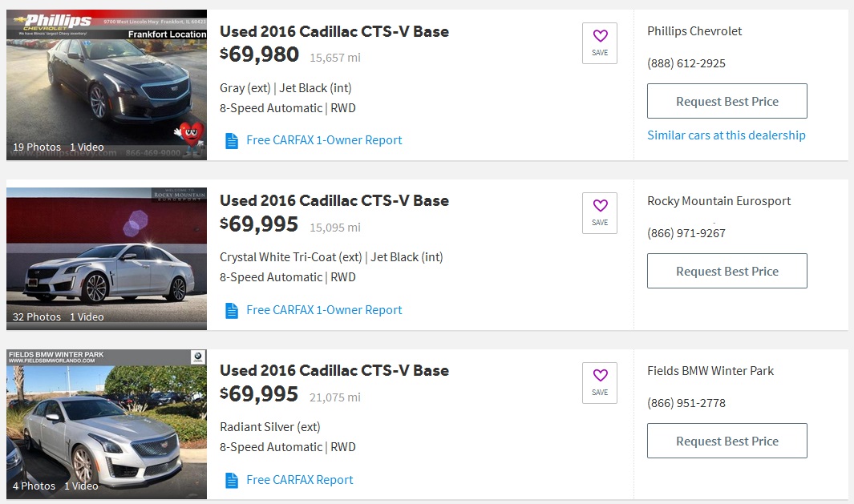The height and width of the screenshot is (504, 854).
Task: Request Best Price from Fields BMW
Action: point(727,442)
